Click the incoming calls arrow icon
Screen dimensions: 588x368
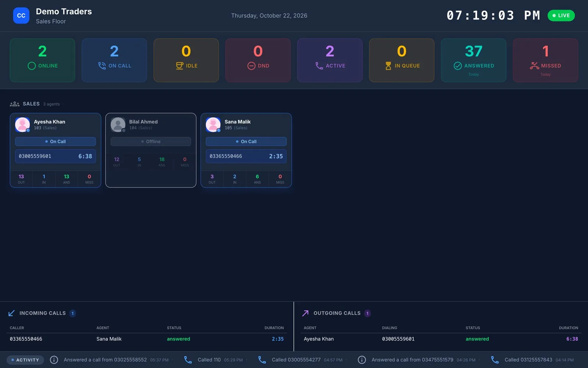(11, 313)
